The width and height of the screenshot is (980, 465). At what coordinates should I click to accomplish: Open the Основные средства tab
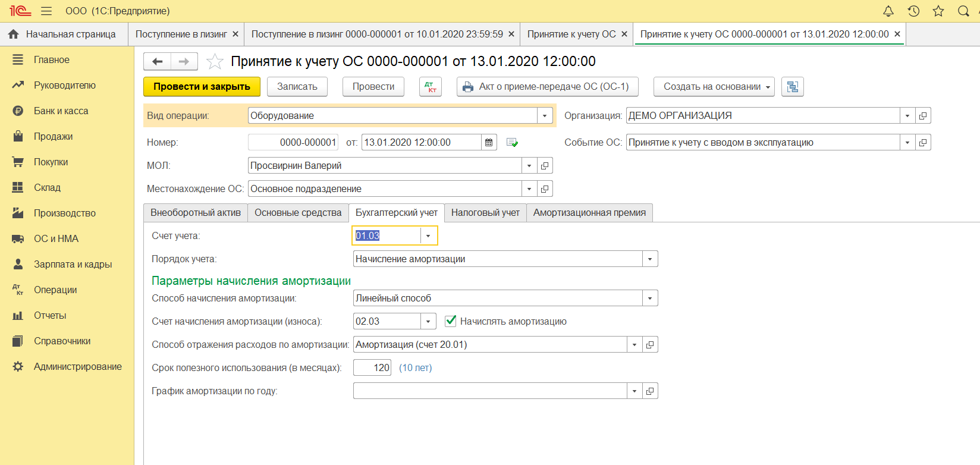pos(298,213)
